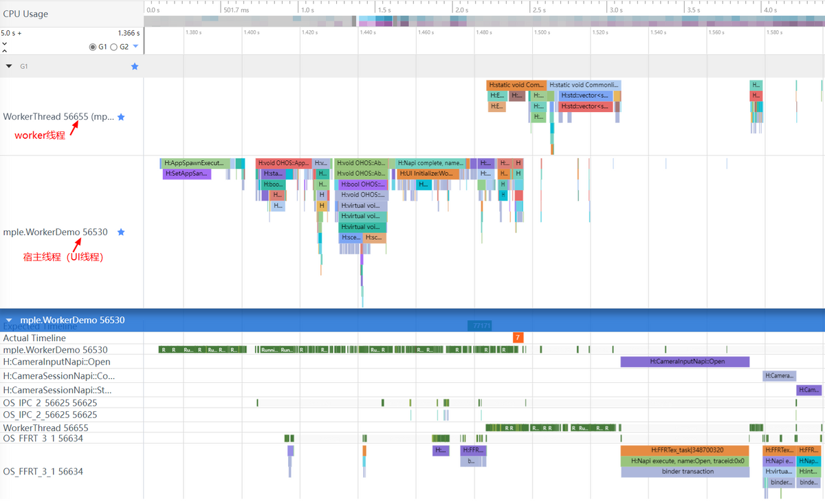This screenshot has width=825, height=504.
Task: Click the purple H:CameraInputNapi::Open slice
Action: point(684,362)
